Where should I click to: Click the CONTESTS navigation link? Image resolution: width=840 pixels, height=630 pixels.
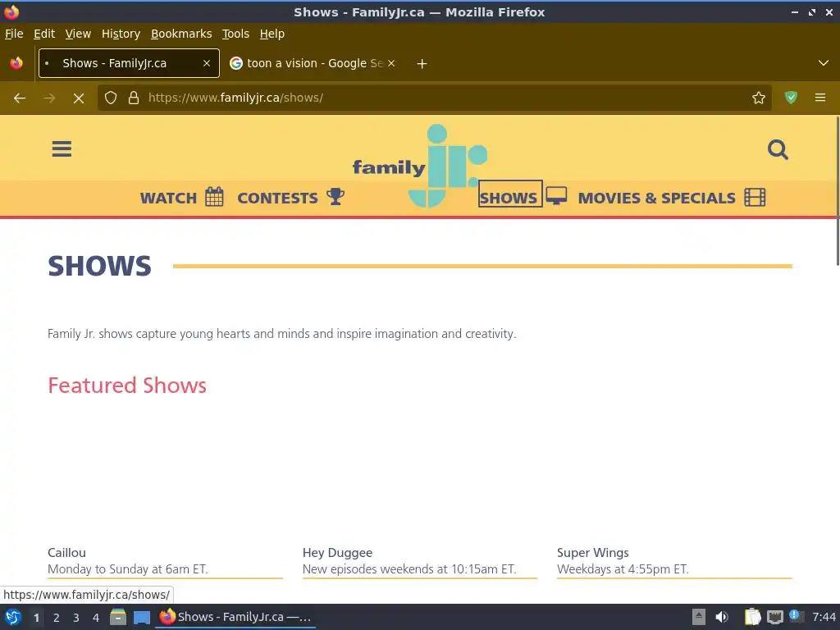(x=277, y=199)
